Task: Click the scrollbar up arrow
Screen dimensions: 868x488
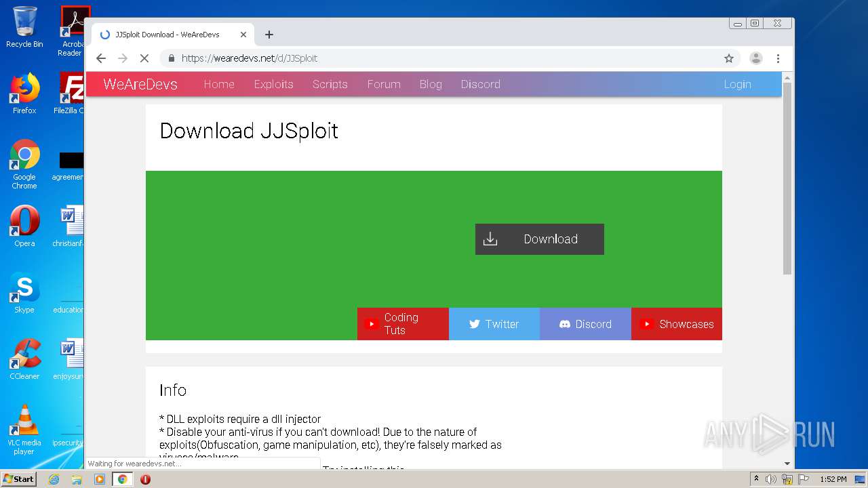Action: pyautogui.click(x=787, y=77)
